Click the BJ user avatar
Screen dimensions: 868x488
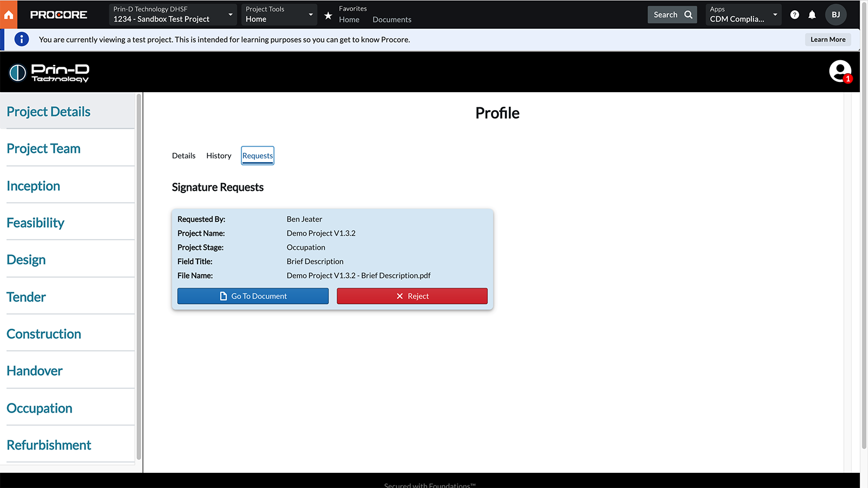(x=835, y=15)
